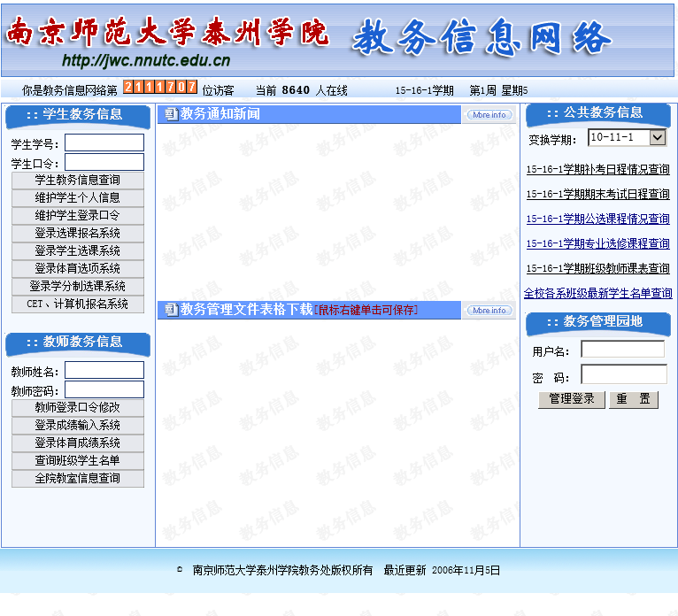Focus the 学生学号 input field

point(104,142)
